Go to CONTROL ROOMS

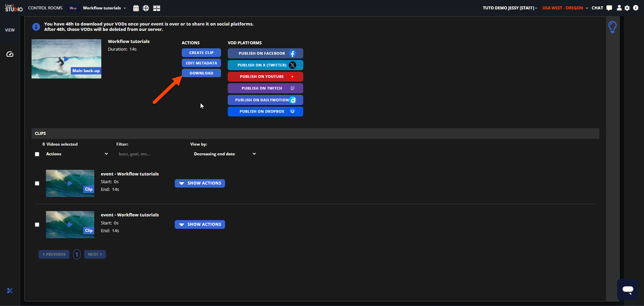45,8
